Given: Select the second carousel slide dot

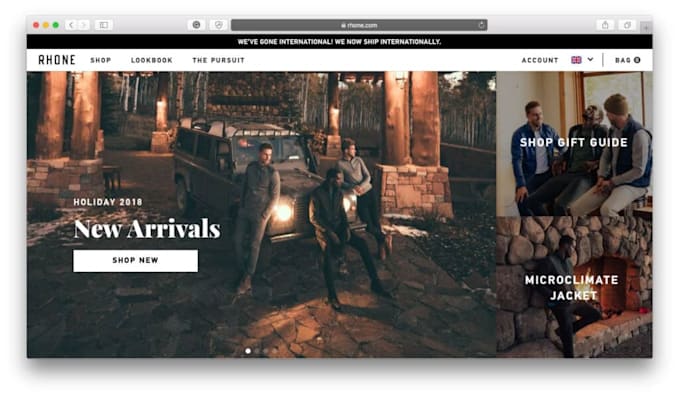Looking at the screenshot, I should coord(257,351).
